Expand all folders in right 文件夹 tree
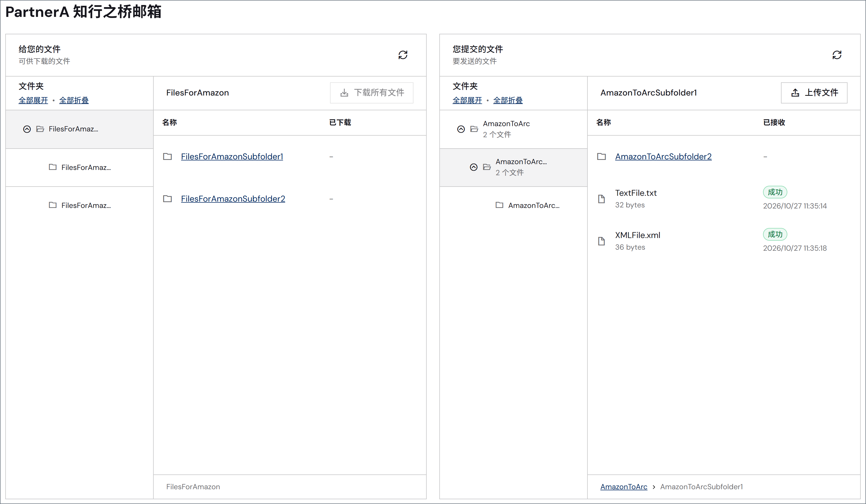Screen dimensions: 866x504 pyautogui.click(x=467, y=100)
